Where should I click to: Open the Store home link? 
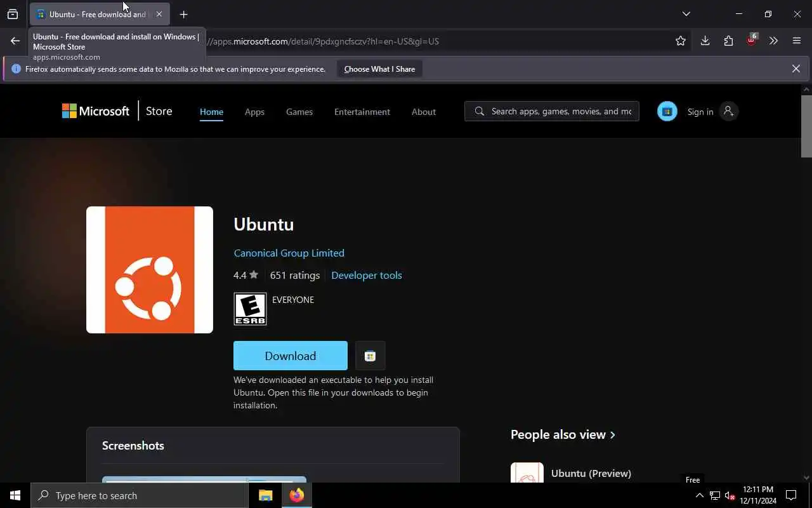point(159,111)
